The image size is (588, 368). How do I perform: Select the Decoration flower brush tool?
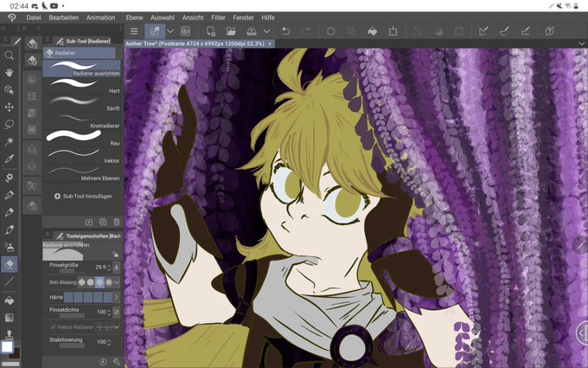tap(9, 178)
